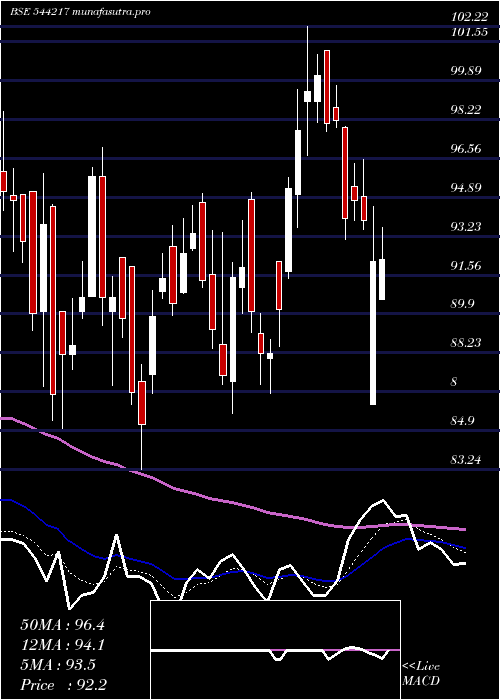Select the 84.9 price axis label
The width and height of the screenshot is (500, 700).
pos(464,421)
